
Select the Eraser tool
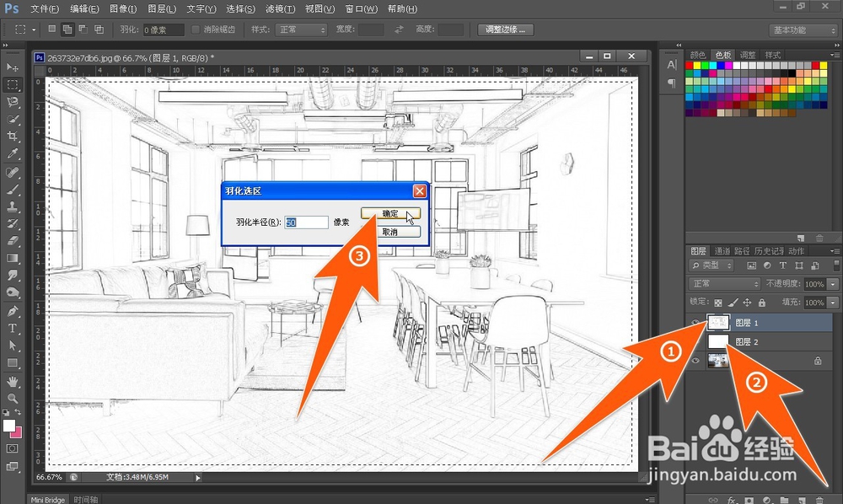click(13, 241)
